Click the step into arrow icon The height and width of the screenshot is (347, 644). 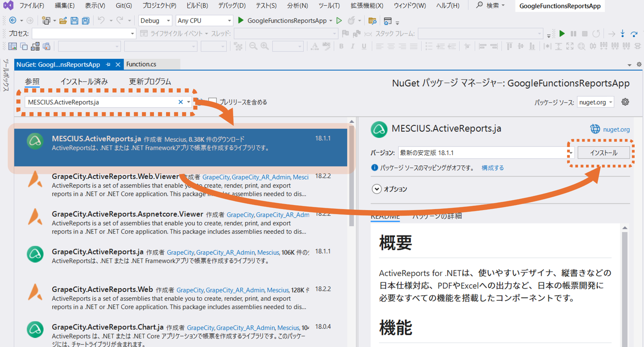(623, 33)
